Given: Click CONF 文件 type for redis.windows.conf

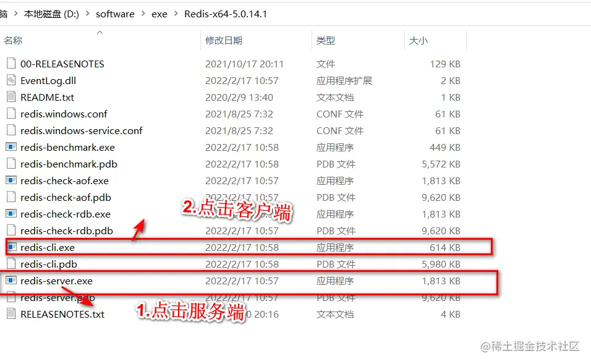Looking at the screenshot, I should (340, 114).
